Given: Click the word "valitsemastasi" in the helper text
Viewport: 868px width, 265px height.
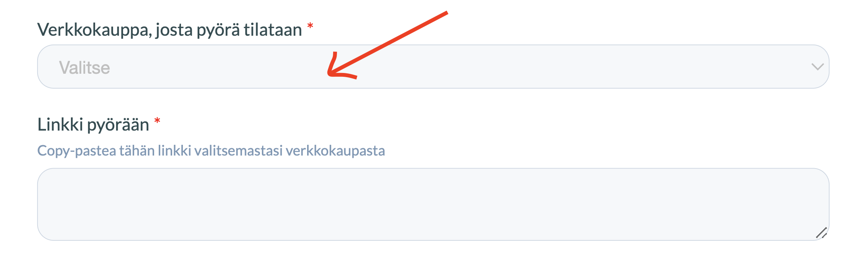Looking at the screenshot, I should 238,150.
